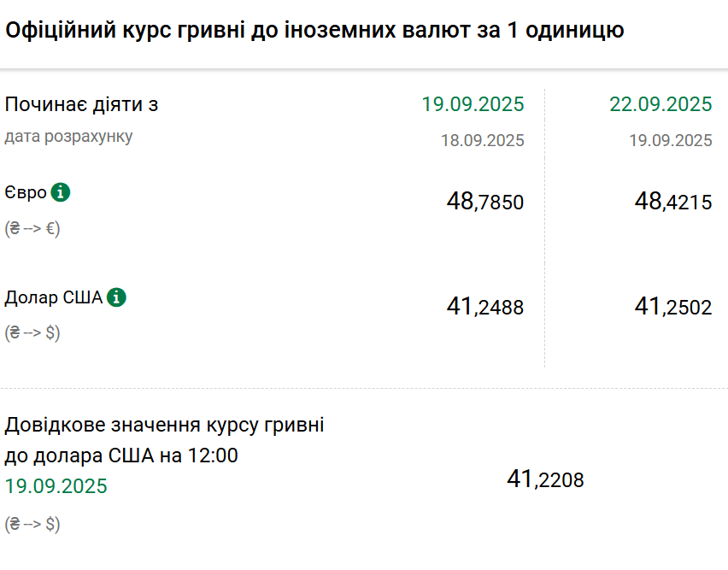Click the (₴ --> €) conversion note
This screenshot has width=728, height=570.
[x=32, y=228]
